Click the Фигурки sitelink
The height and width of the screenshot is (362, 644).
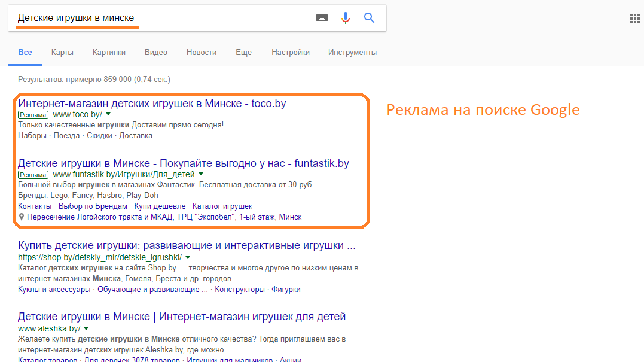[286, 289]
